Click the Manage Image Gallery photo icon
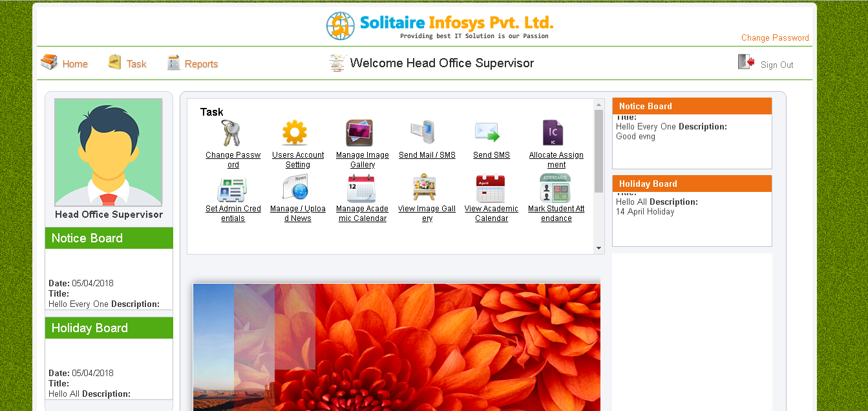Viewport: 868px width, 411px height. (x=359, y=133)
